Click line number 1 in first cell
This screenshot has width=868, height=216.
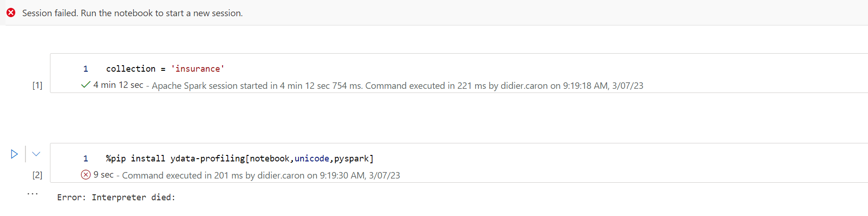pos(86,69)
